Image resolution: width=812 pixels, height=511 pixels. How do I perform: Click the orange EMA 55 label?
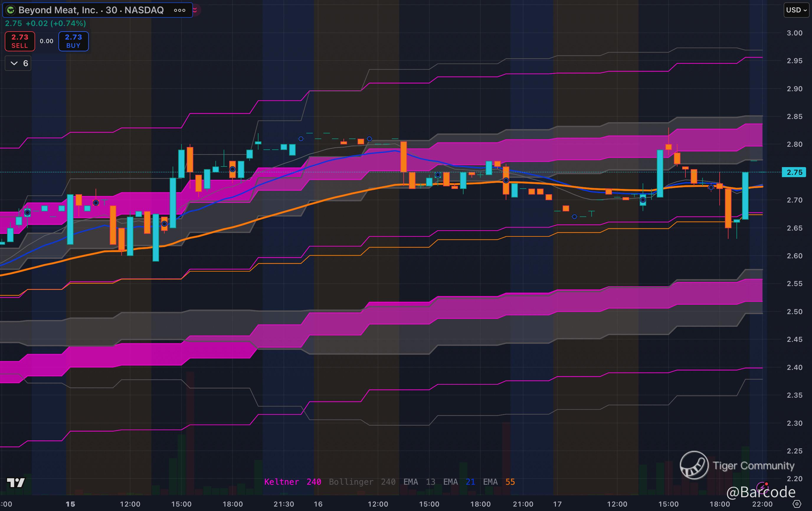coord(499,482)
